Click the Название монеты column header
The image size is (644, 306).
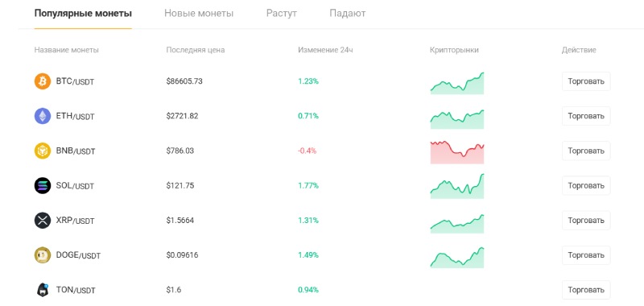67,50
